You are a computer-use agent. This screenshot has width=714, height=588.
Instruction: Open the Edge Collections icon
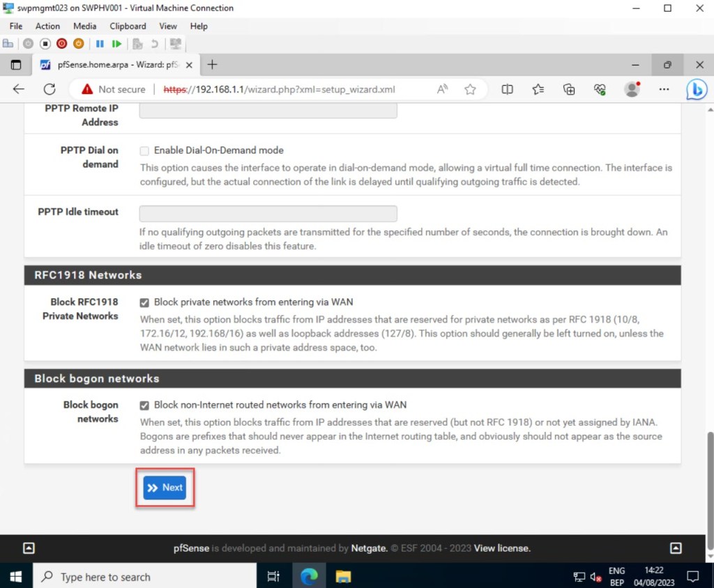(569, 89)
